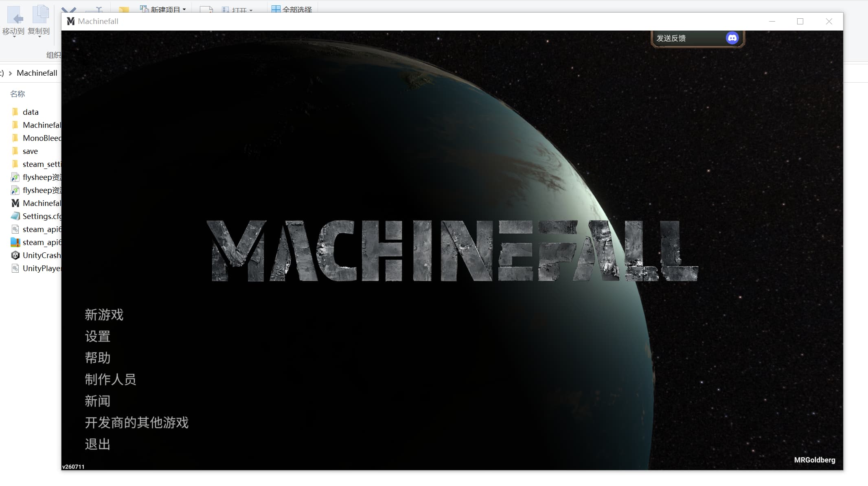Select the UnityPlayer file in File Explorer
Image resolution: width=868 pixels, height=486 pixels.
[36, 268]
